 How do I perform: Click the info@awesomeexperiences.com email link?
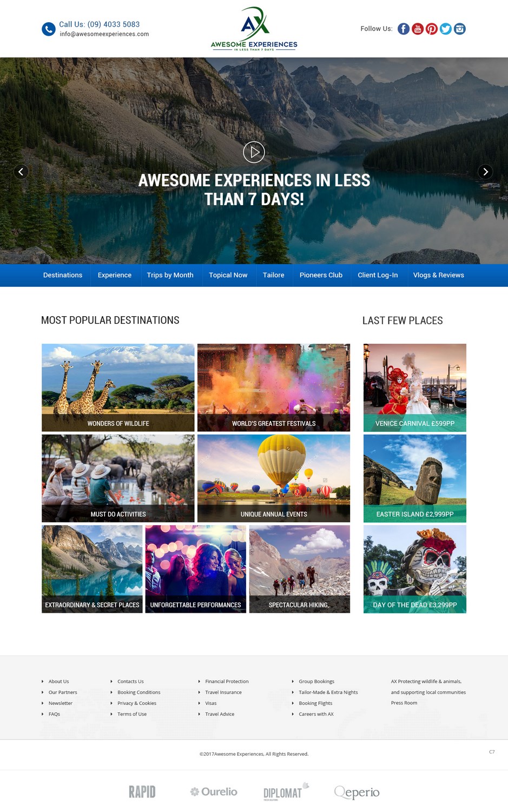[x=104, y=34]
